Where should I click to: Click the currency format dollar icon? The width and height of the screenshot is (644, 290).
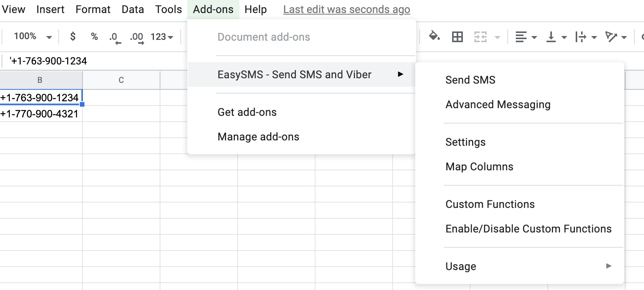coord(73,37)
